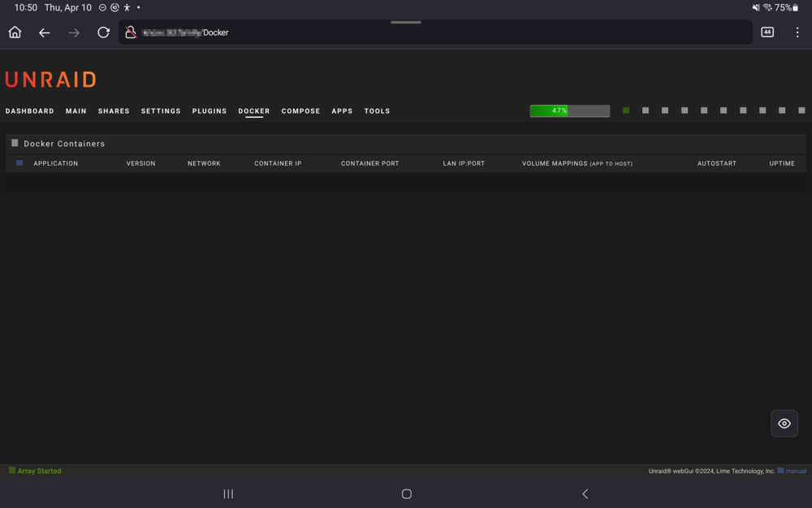This screenshot has height=508, width=812.
Task: Open the browser three-dot menu
Action: [x=797, y=33]
